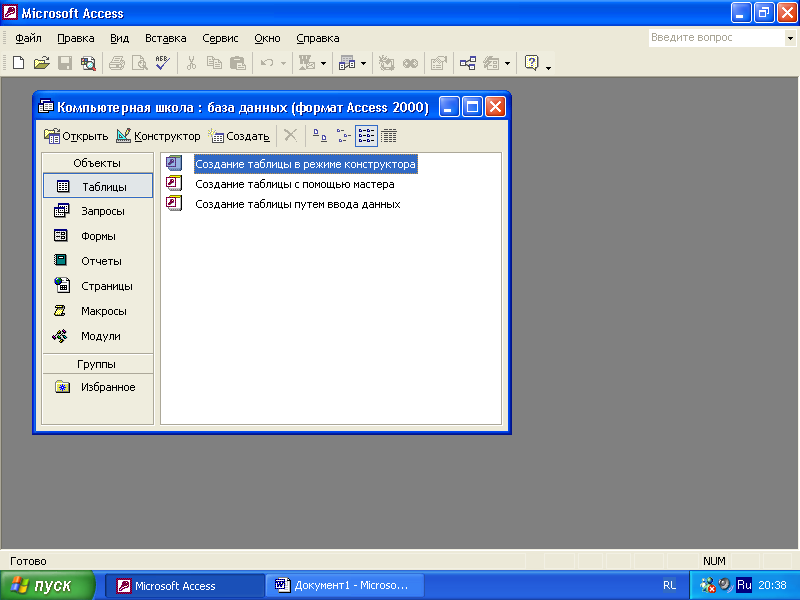The width and height of the screenshot is (800, 600).
Task: Click the Введите вопрос help field
Action: (x=716, y=38)
